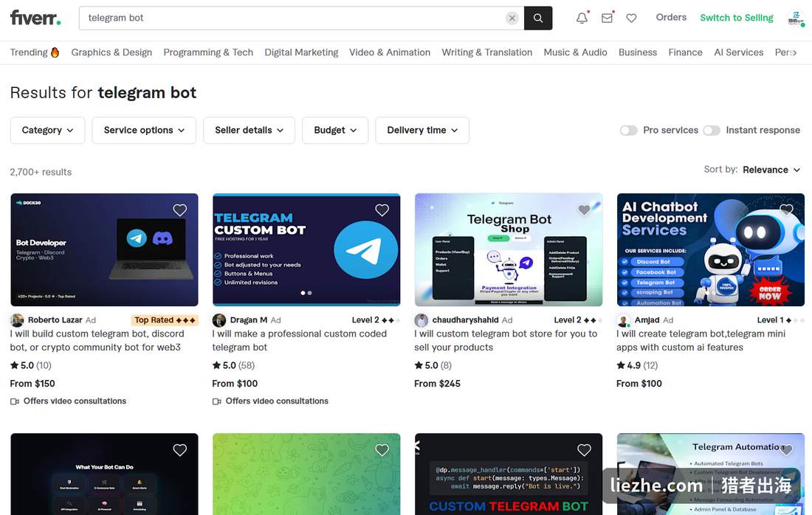Click Switch to Selling link
The width and height of the screenshot is (812, 515).
pyautogui.click(x=737, y=18)
